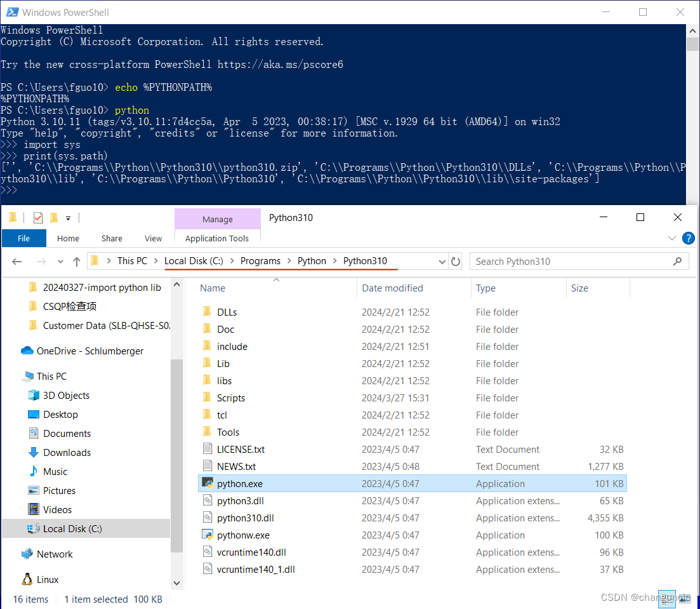Select the libs folder icon

click(207, 380)
